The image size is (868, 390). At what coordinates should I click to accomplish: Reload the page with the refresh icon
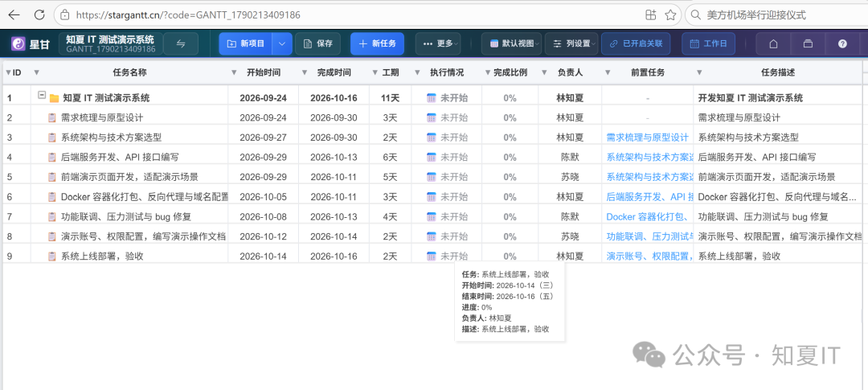[40, 15]
